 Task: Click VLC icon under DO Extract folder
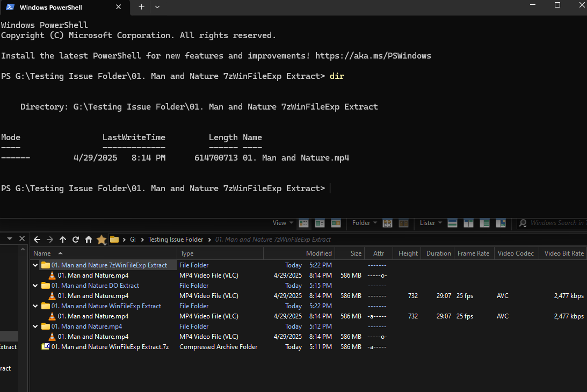tap(52, 296)
